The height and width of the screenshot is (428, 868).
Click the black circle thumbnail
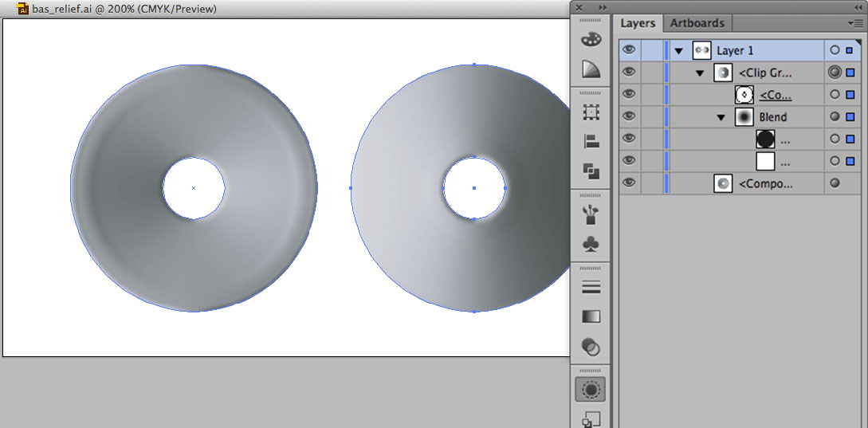(765, 139)
